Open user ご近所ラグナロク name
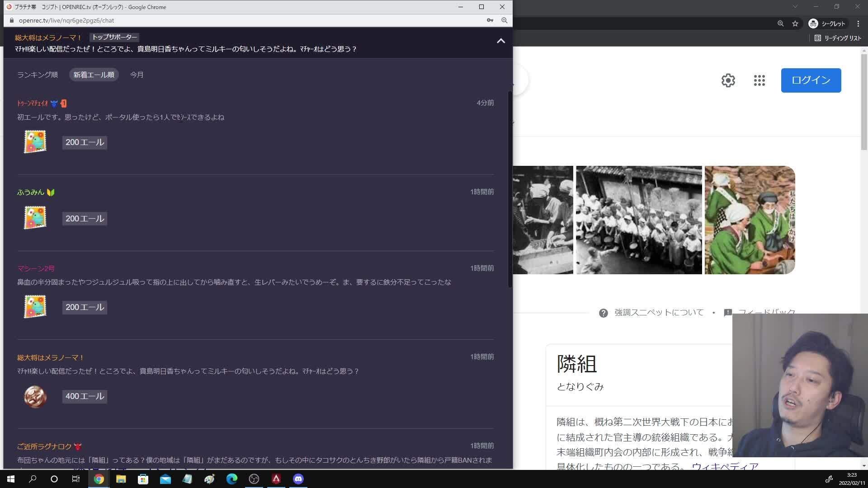The image size is (868, 488). tap(44, 446)
